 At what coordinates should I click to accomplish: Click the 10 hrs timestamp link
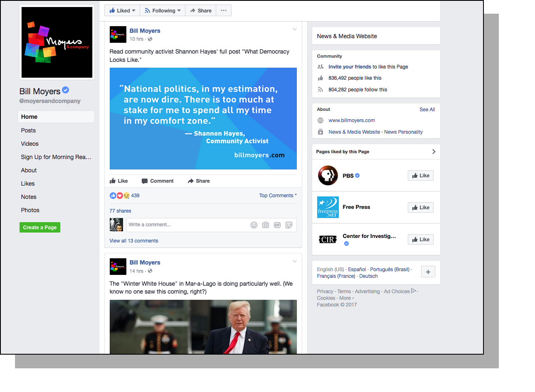coord(136,39)
